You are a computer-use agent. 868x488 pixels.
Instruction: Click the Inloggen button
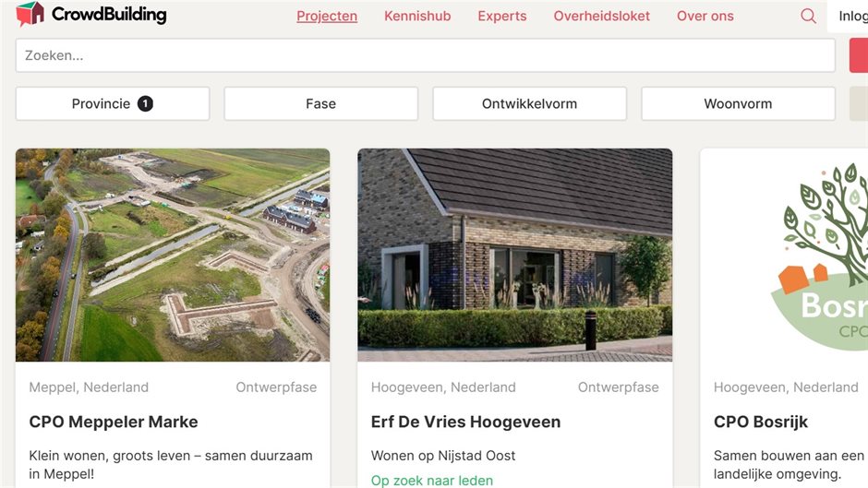848,16
